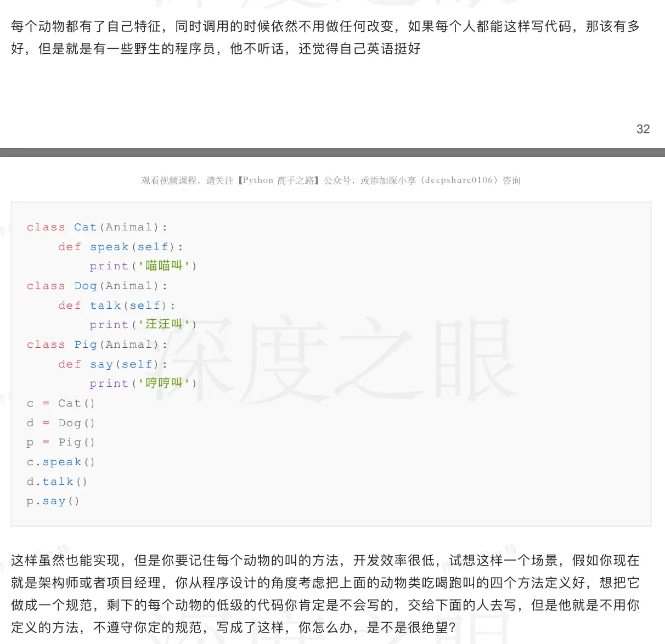The width and height of the screenshot is (665, 644).
Task: Click the code line print('喵喵叫')
Action: (143, 266)
